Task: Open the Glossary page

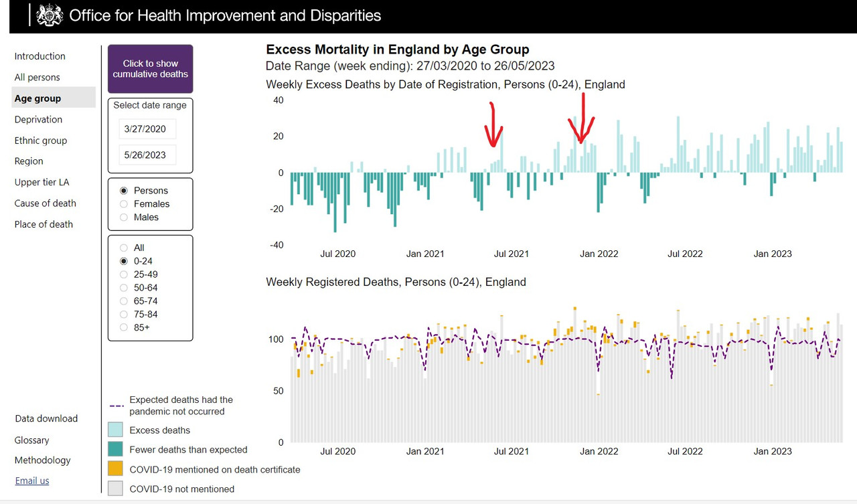Action: [x=32, y=440]
